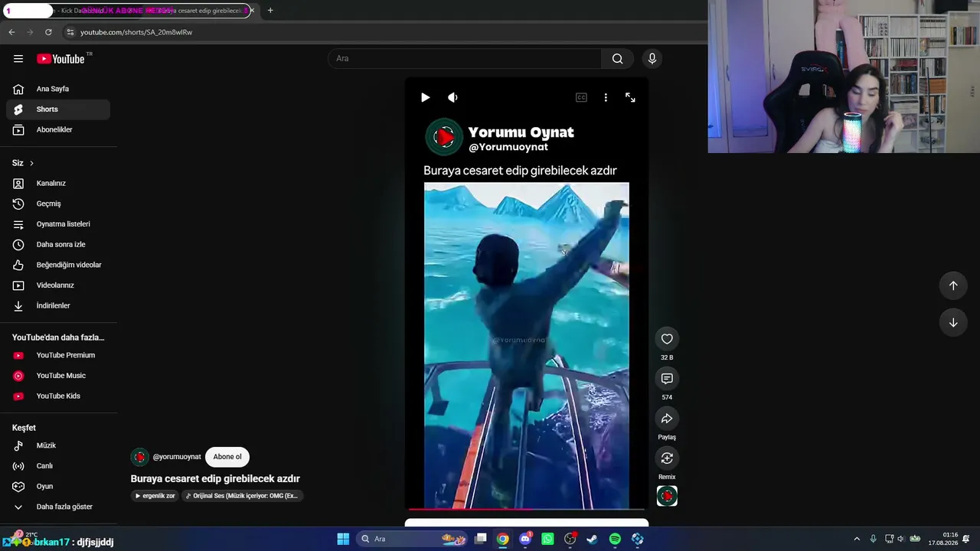The width and height of the screenshot is (980, 551).
Task: Seek using the Shorts progress bar
Action: [527, 508]
